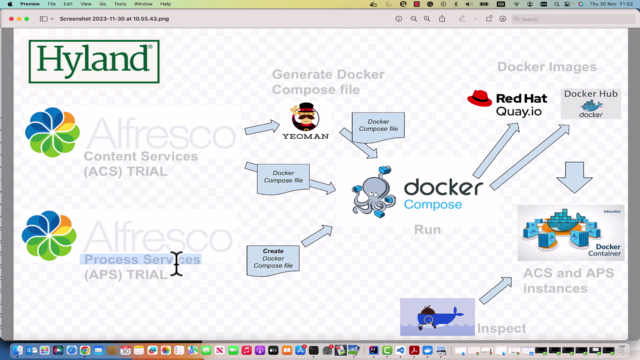Open Finder from the Dock
The image size is (640, 360).
[x=17, y=350]
